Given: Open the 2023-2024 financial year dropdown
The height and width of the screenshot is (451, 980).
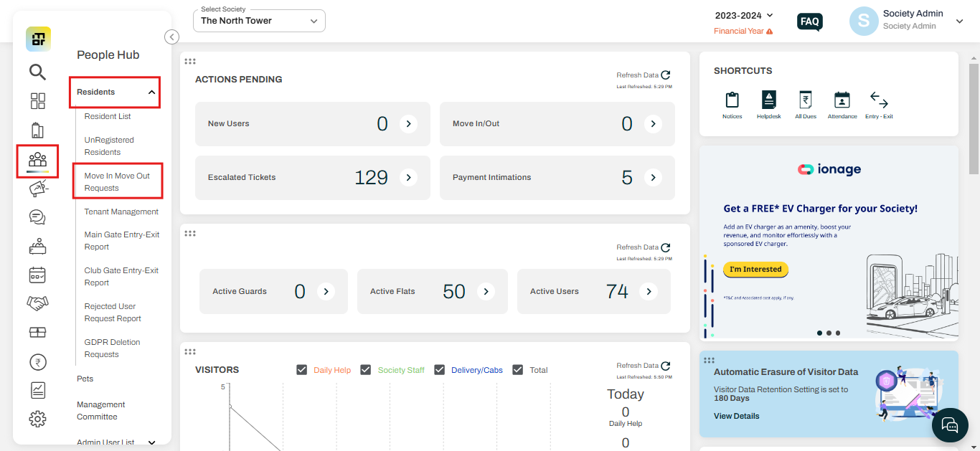Looking at the screenshot, I should [x=744, y=15].
